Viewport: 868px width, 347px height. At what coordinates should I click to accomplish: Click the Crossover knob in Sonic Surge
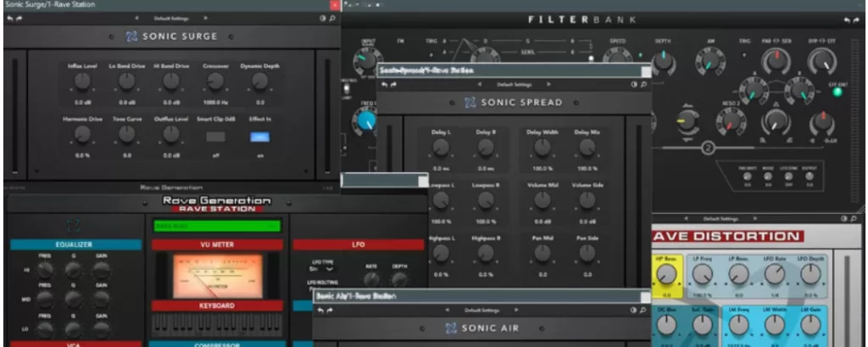215,82
